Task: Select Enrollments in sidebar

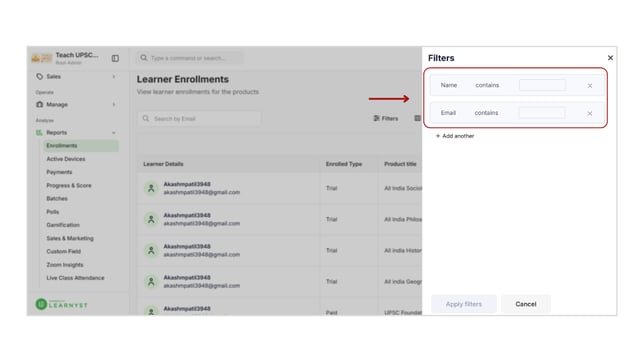Action: (81, 146)
